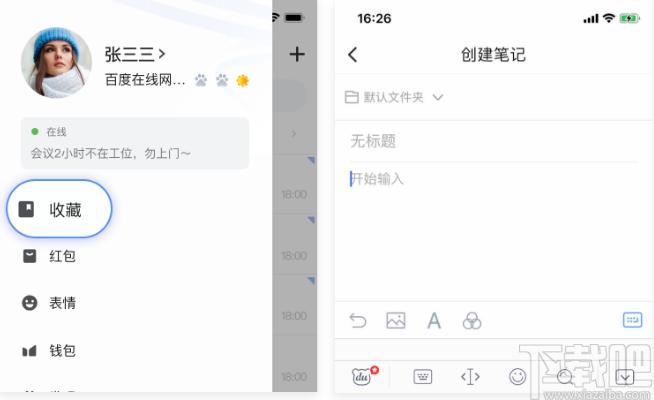The image size is (654, 400).
Task: Open text formatting with the A icon
Action: tap(434, 321)
